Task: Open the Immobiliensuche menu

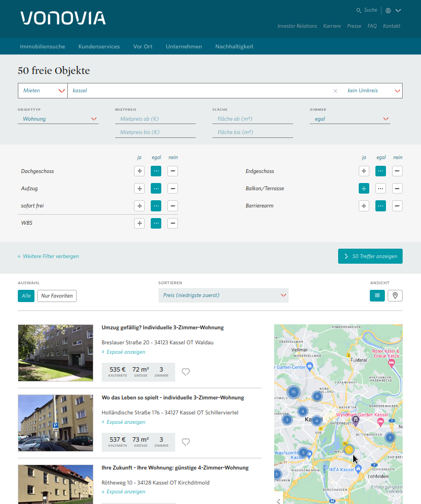Action: point(42,47)
